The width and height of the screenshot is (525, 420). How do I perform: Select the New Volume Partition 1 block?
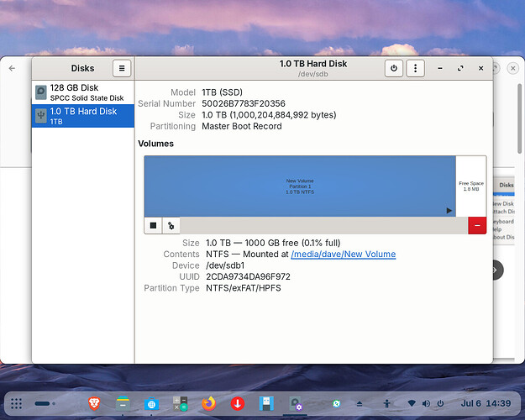coord(300,186)
